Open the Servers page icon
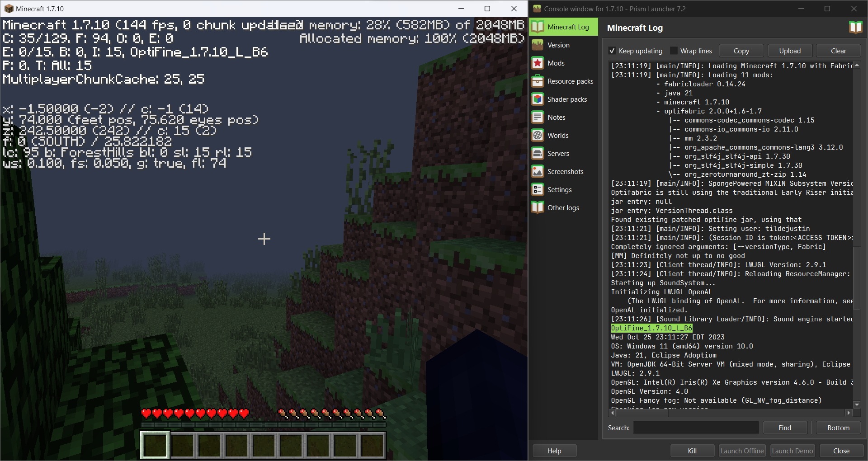Viewport: 868px width, 461px height. pos(538,154)
